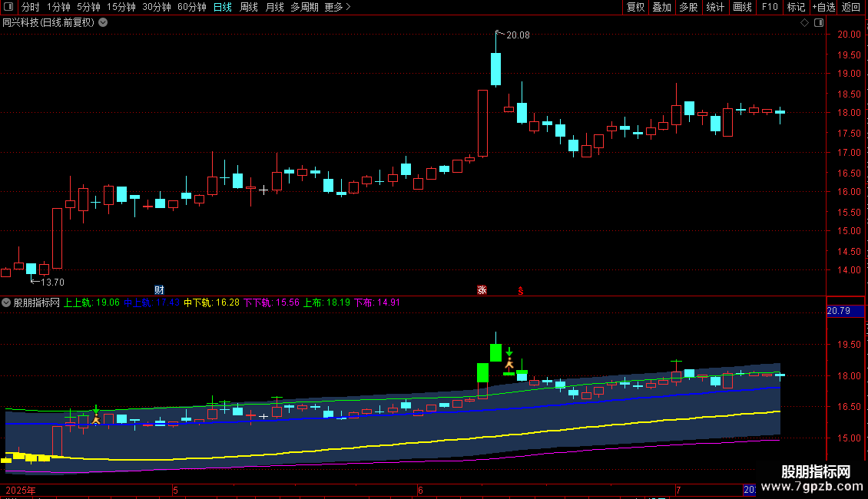Image resolution: width=868 pixels, height=499 pixels.
Task: Click the 下布: 14.91 indicator value
Action: click(x=377, y=302)
